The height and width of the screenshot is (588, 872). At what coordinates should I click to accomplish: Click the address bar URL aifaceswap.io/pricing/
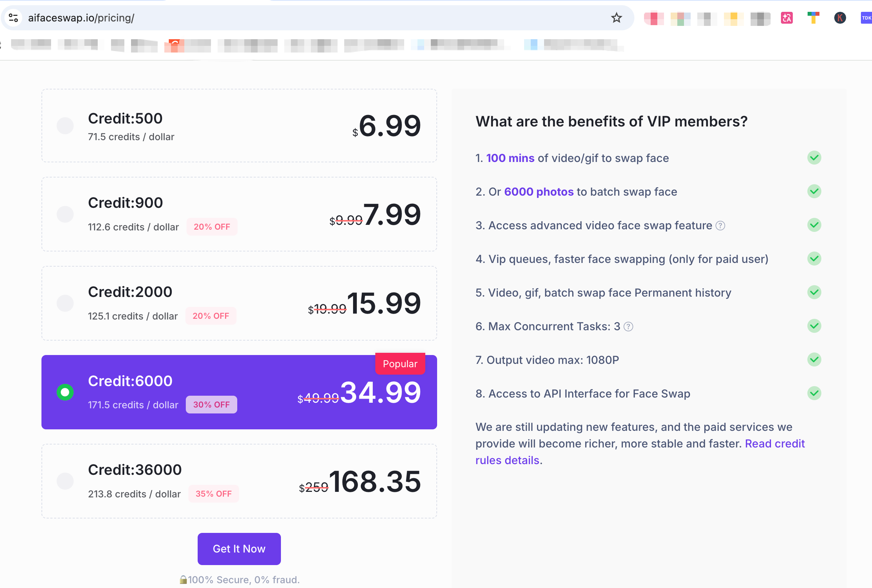[81, 18]
